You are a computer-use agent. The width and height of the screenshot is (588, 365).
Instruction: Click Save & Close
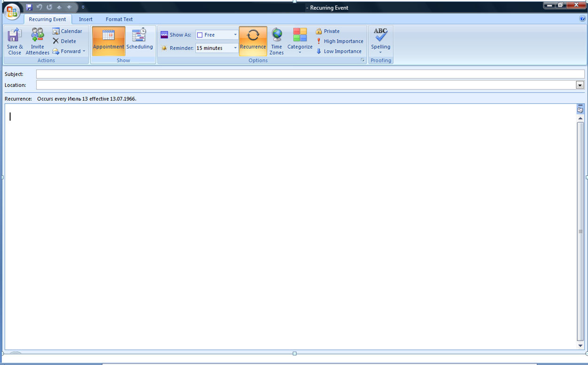pos(15,41)
